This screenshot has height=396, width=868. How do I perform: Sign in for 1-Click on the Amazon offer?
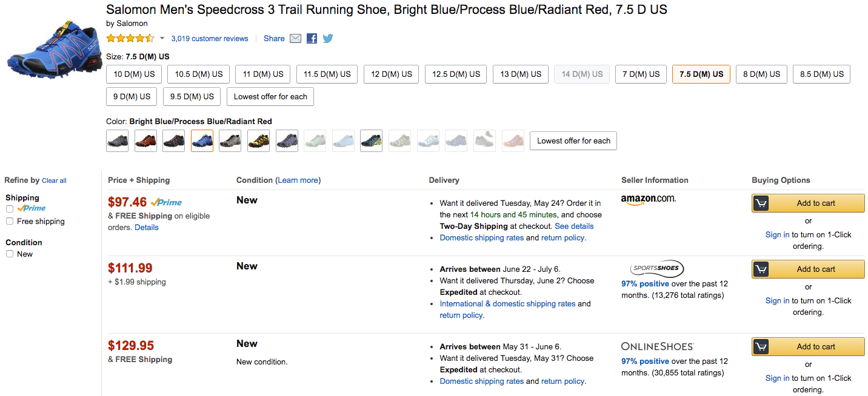coord(777,235)
